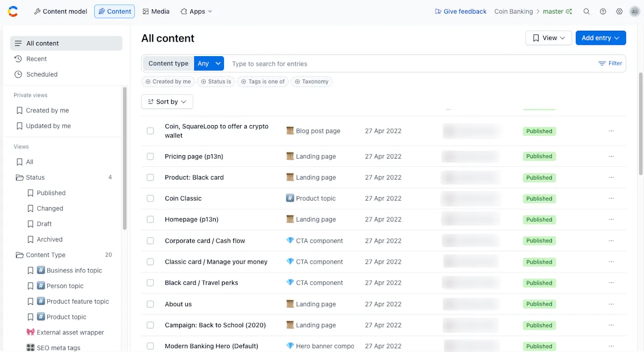Open actions menu for Coin Classic row
Screen dimensions: 644x352
tap(611, 198)
